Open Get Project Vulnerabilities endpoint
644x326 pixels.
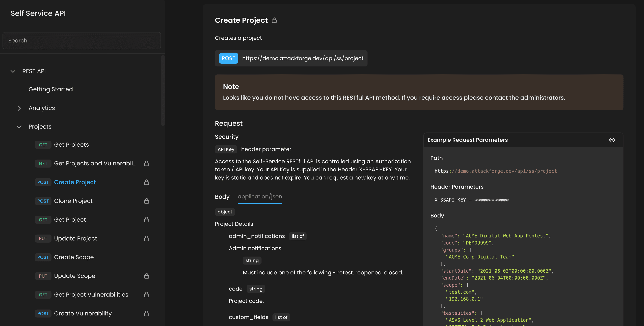[x=91, y=295]
